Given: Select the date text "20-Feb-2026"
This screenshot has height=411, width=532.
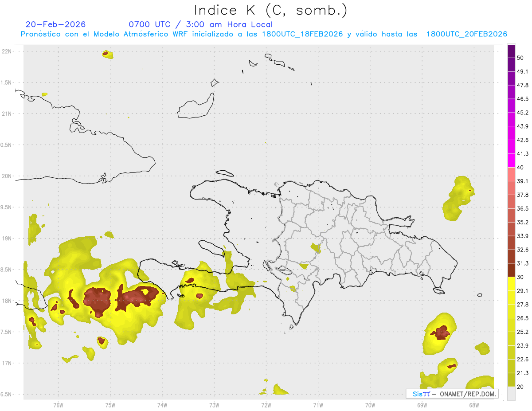Looking at the screenshot, I should pos(55,24).
